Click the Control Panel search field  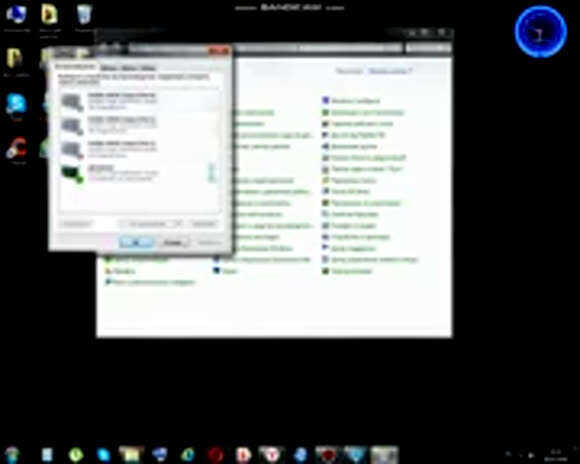coord(428,48)
